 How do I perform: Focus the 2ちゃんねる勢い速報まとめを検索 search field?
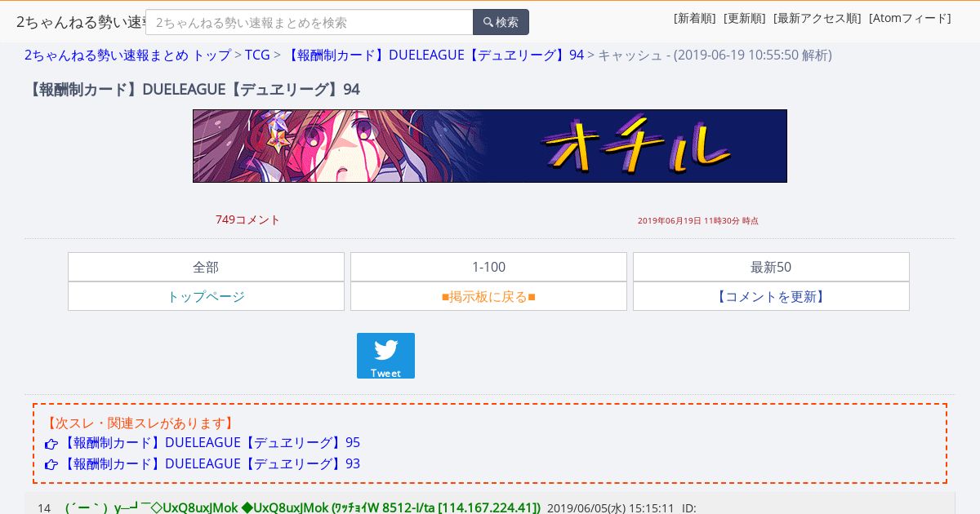310,22
